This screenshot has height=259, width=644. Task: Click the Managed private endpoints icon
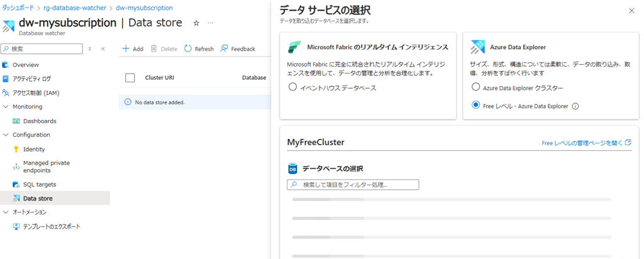coord(16,167)
